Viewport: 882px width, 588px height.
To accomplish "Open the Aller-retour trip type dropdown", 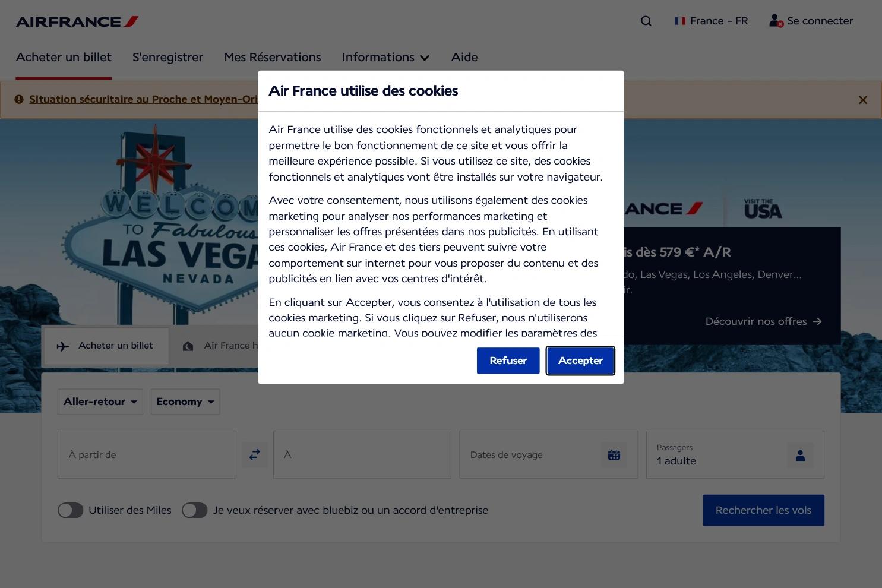I will coord(100,402).
